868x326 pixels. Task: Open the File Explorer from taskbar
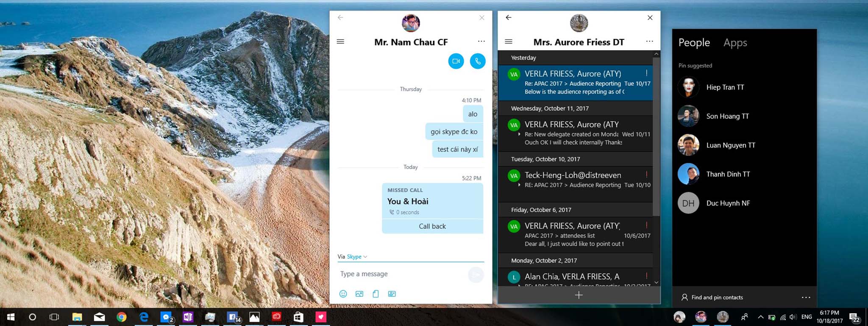(x=77, y=317)
